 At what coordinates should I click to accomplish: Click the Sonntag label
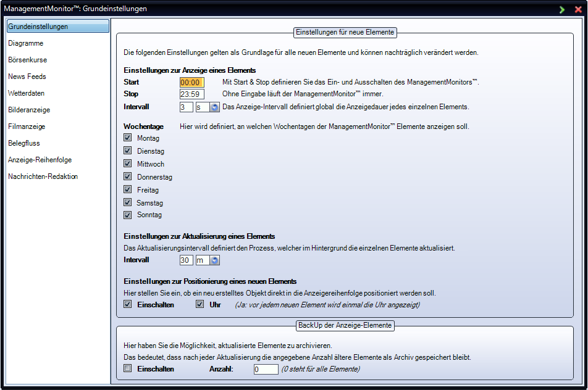pos(149,215)
